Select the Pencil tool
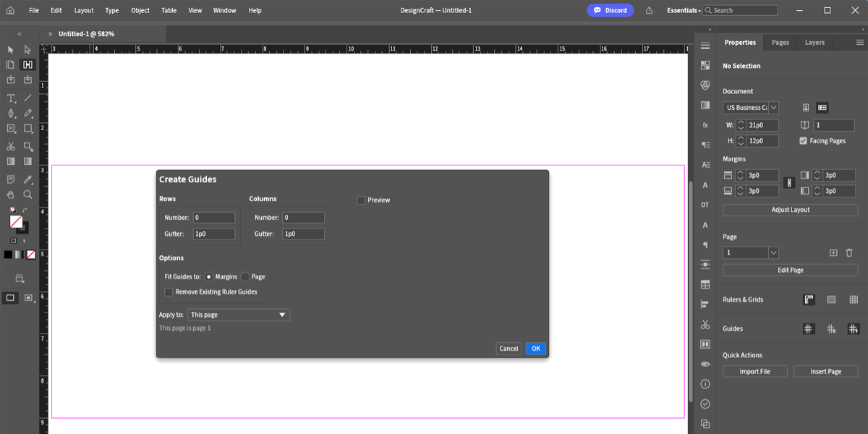 coord(27,113)
